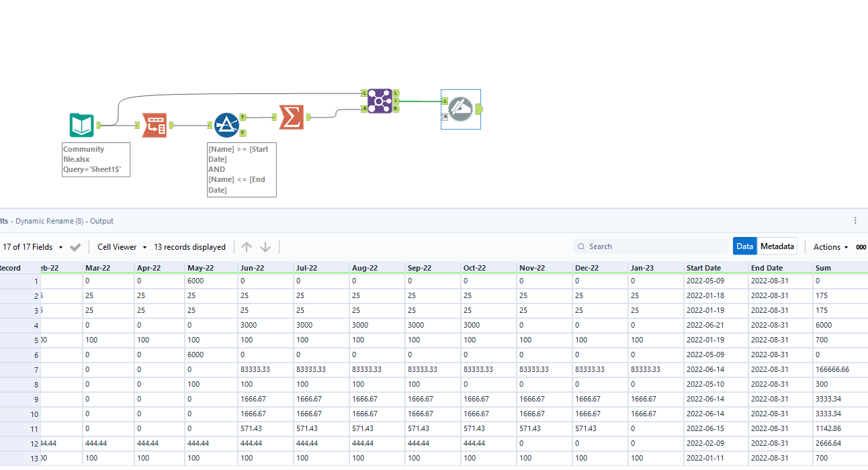Click the Join tool's J output anchor
Image resolution: width=868 pixels, height=470 pixels.
coord(396,101)
